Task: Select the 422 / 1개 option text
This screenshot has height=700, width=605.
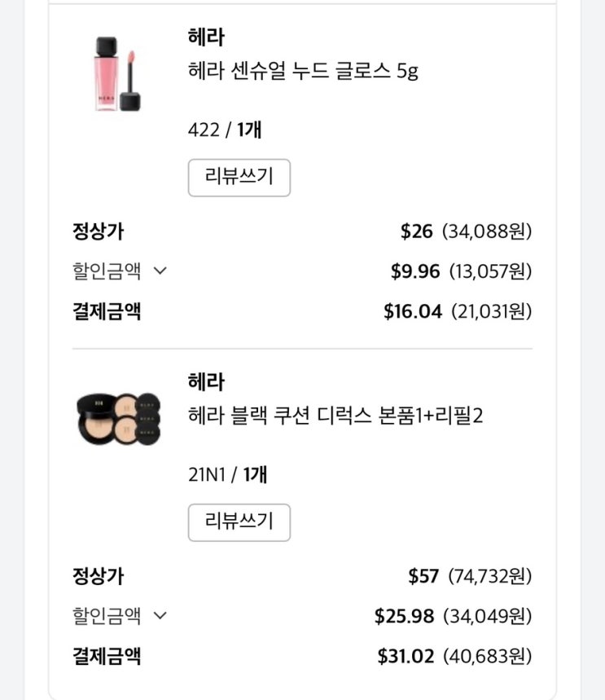Action: click(225, 130)
